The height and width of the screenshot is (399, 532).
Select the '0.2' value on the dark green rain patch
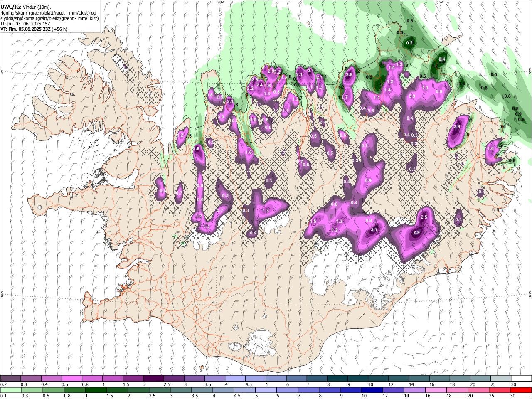pyautogui.click(x=409, y=43)
